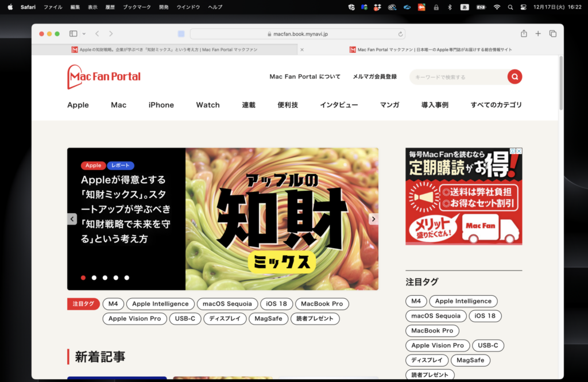Close the Mac Fan subscription ad

click(x=519, y=151)
